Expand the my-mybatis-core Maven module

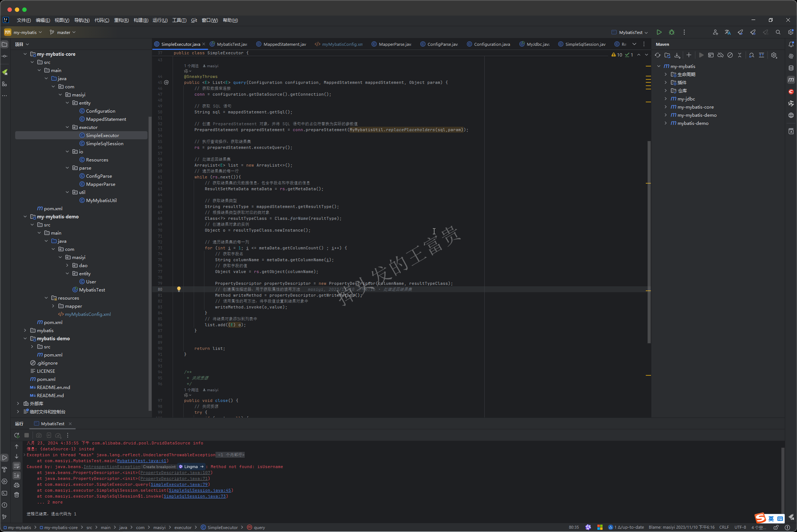(665, 107)
